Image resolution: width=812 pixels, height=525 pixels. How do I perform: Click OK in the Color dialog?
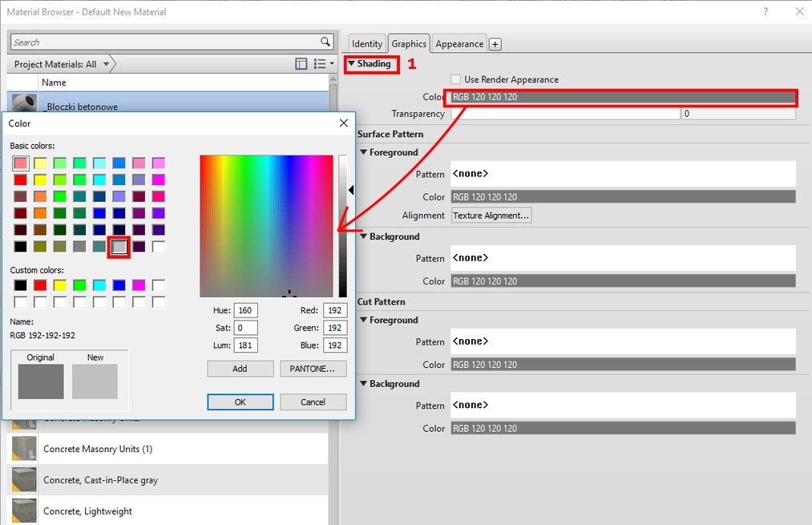pyautogui.click(x=240, y=402)
